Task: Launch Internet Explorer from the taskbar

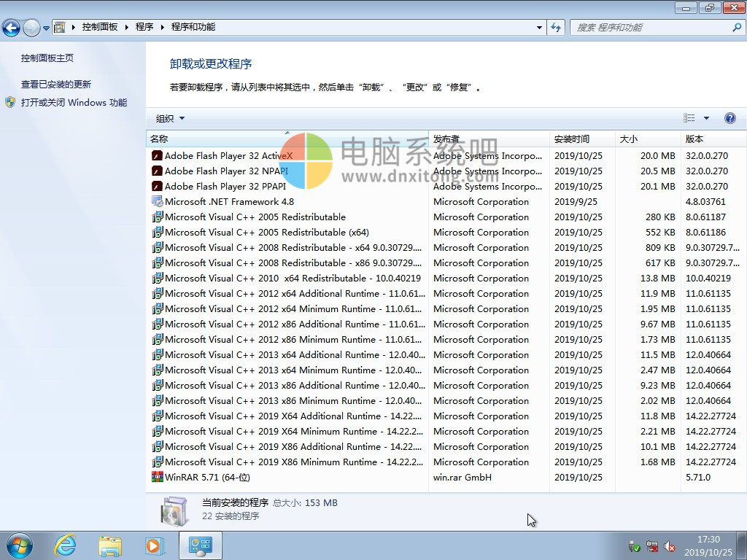Action: click(x=65, y=545)
